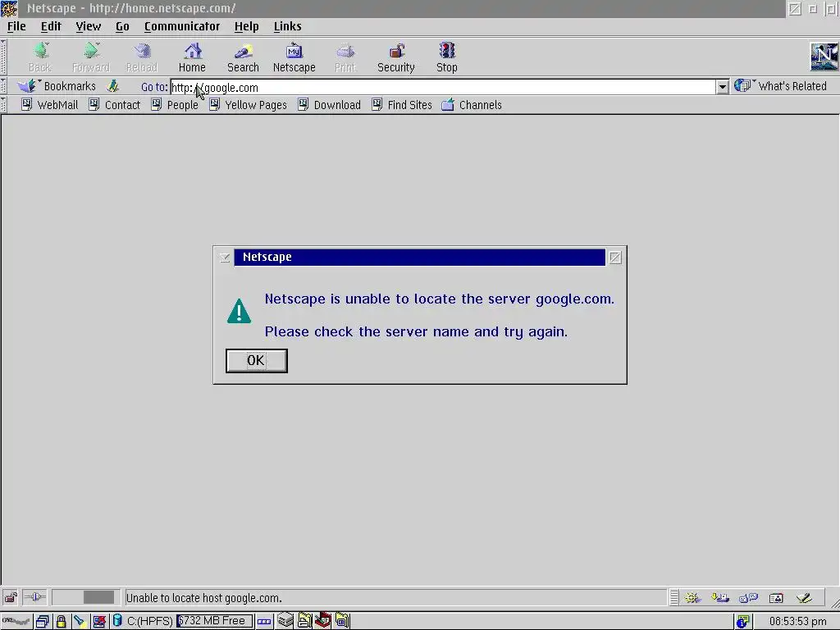Viewport: 840px width, 630px height.
Task: Click the Go to location field
Action: point(443,87)
